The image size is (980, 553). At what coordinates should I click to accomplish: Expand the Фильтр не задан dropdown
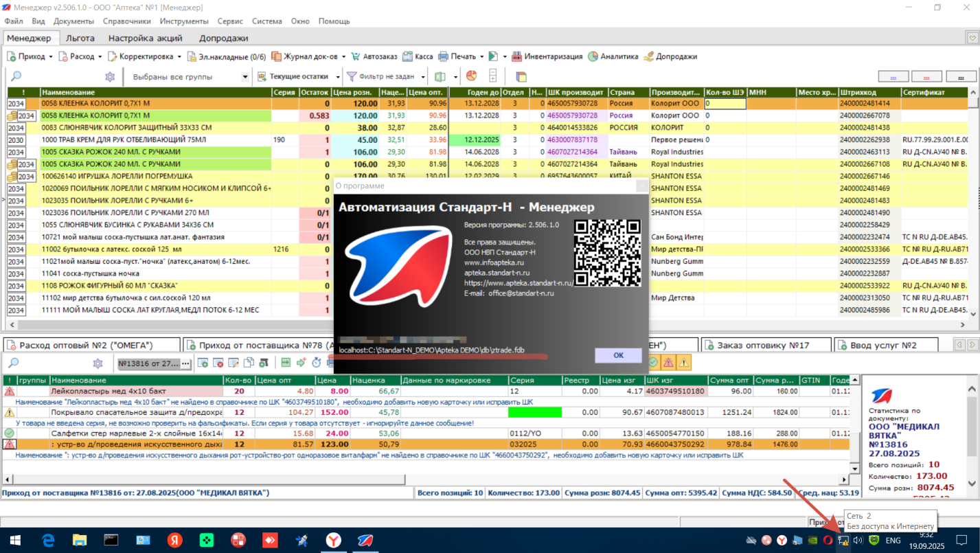423,76
